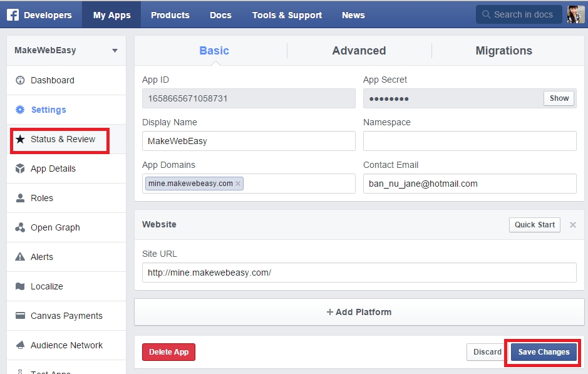Click the Display Name field
The height and width of the screenshot is (374, 588).
coord(249,141)
